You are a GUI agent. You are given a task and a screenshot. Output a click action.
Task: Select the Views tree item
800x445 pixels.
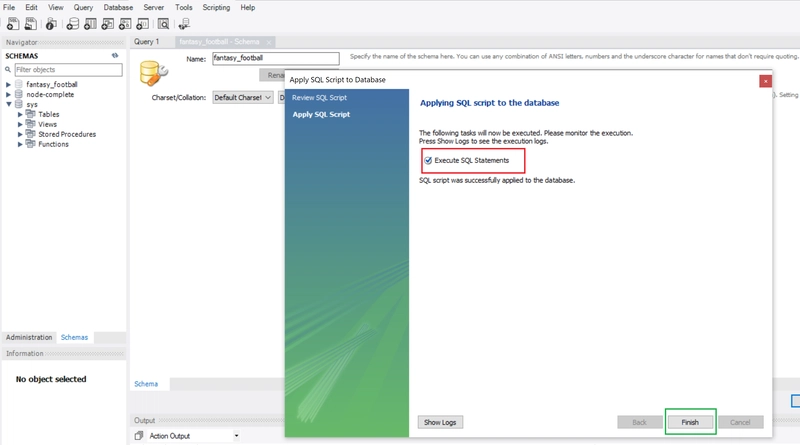[x=47, y=124]
